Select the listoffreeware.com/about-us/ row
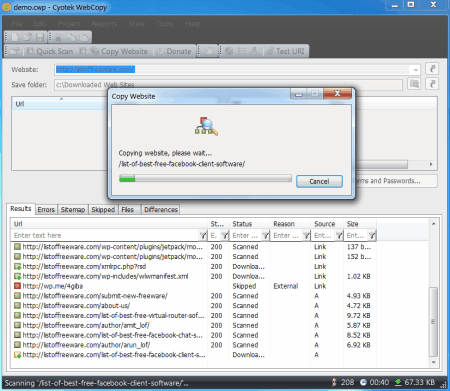Image resolution: width=450 pixels, height=391 pixels. 193,306
